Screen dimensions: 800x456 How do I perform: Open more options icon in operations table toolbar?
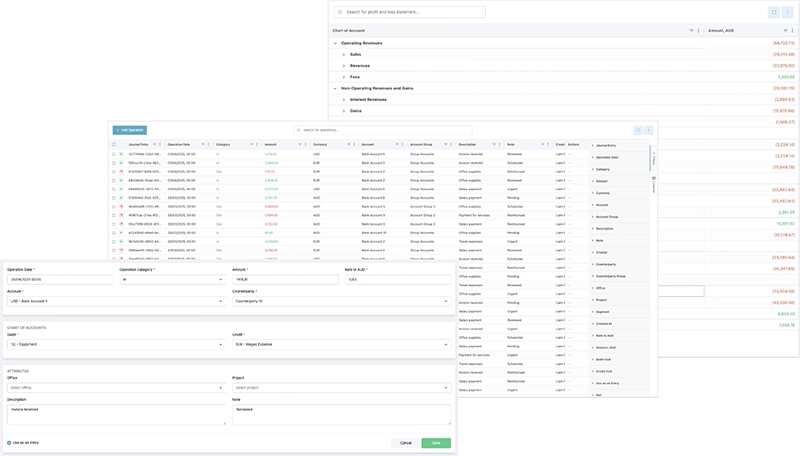coord(649,130)
